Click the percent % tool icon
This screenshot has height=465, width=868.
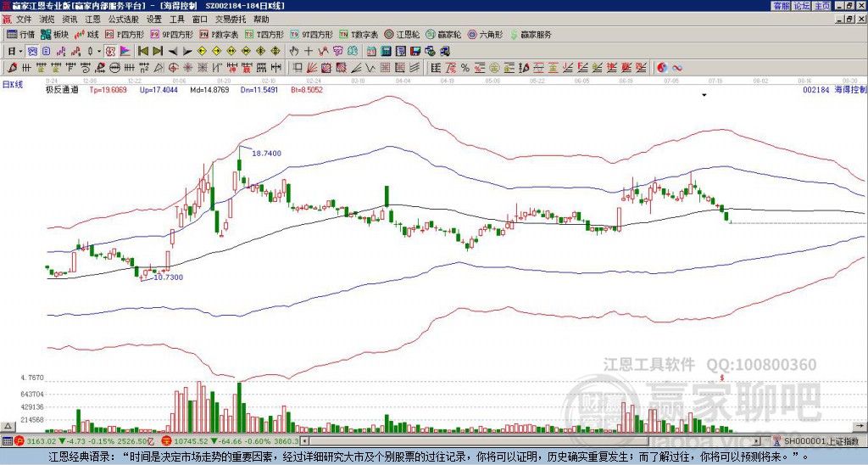pos(465,68)
